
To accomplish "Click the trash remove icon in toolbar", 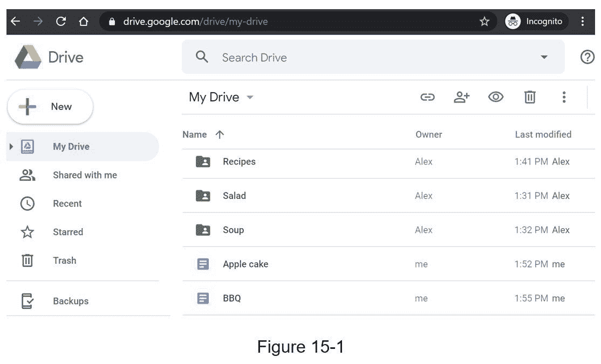I will [x=530, y=97].
